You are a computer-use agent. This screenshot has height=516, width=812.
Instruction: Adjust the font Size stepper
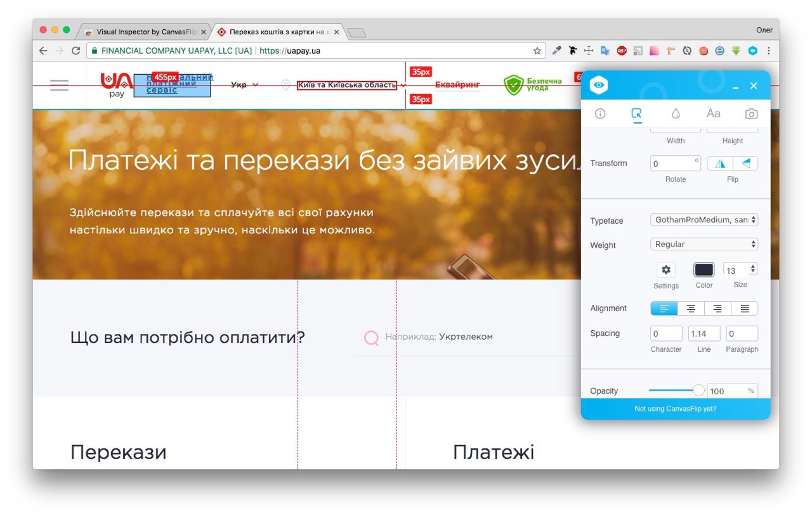coord(753,269)
